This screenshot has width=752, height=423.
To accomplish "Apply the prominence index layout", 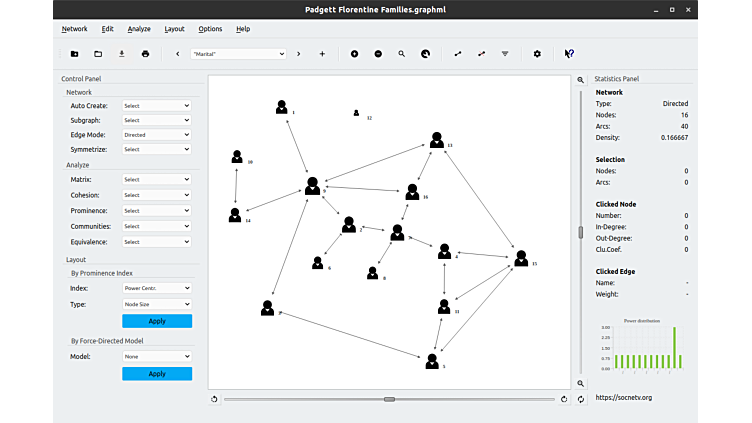I will point(157,321).
